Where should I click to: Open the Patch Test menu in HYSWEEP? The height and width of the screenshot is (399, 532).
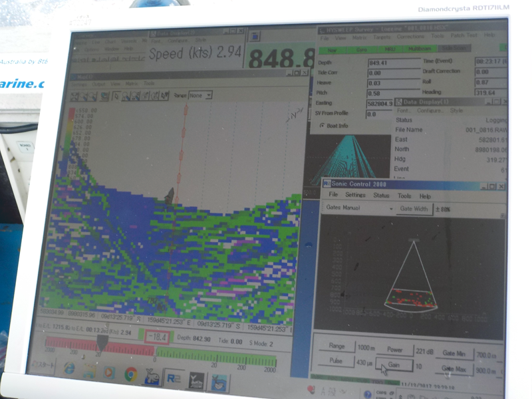pos(464,35)
